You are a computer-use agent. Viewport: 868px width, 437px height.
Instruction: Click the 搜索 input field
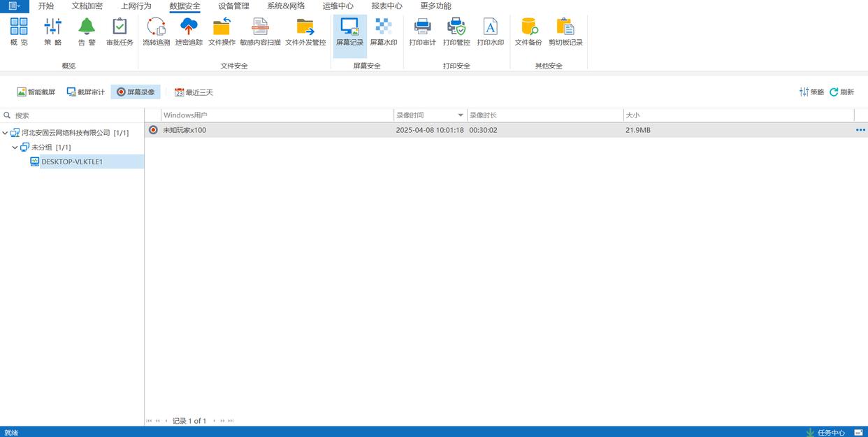point(77,115)
